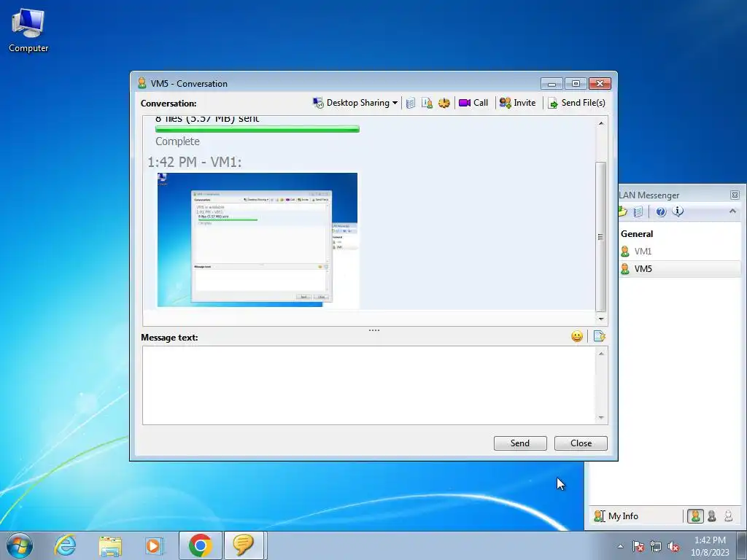This screenshot has height=560, width=747.
Task: Click conversation scrollbar up arrow
Action: 601,123
